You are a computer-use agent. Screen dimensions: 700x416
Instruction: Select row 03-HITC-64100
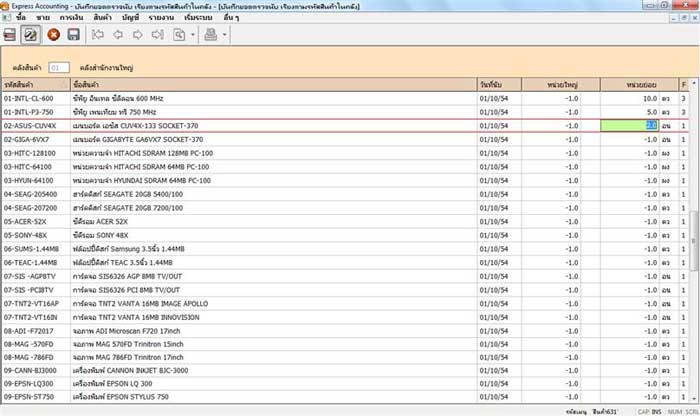tap(345, 167)
